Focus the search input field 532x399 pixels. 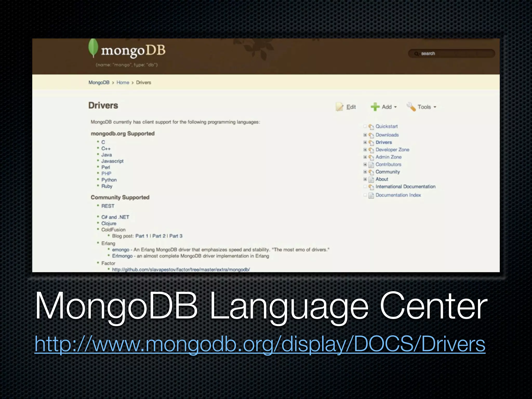click(451, 54)
